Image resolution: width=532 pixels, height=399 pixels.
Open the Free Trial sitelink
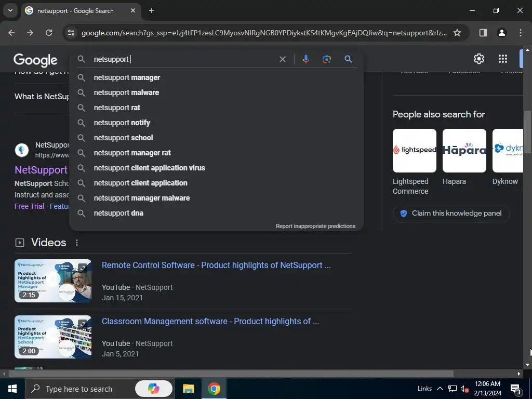[29, 206]
